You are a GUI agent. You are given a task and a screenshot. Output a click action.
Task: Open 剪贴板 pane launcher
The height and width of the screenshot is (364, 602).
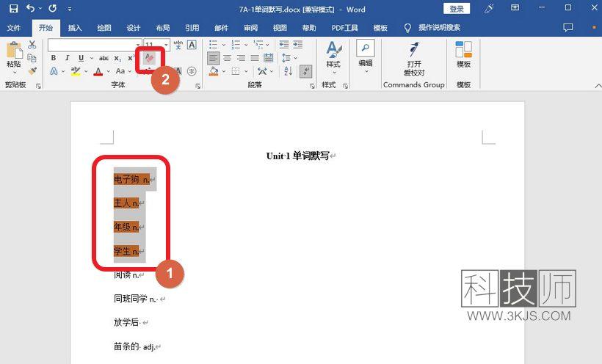(38, 86)
